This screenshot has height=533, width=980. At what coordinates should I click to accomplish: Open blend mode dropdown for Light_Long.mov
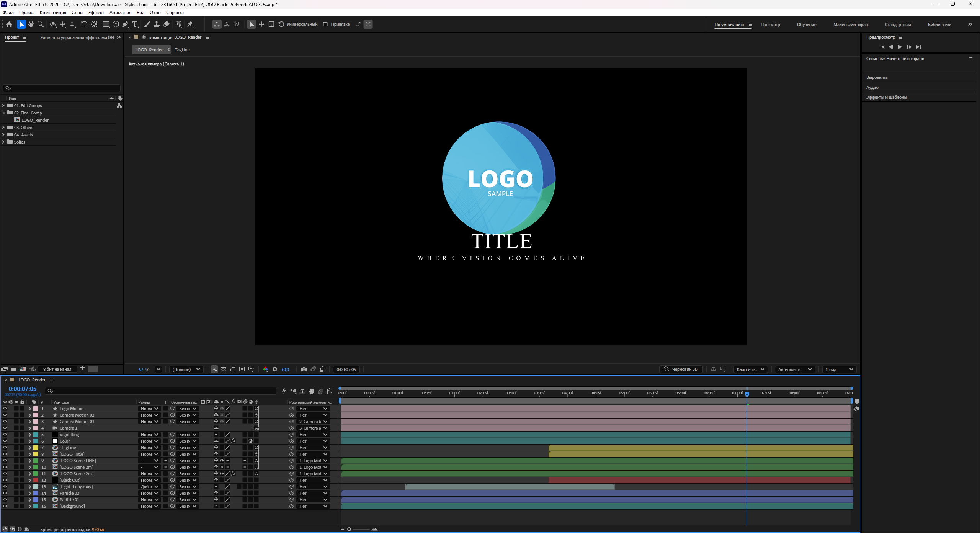click(149, 487)
